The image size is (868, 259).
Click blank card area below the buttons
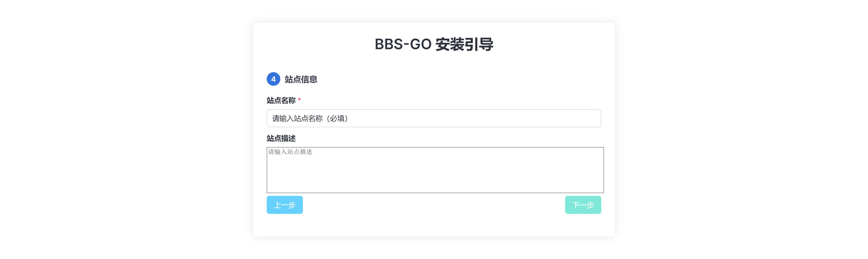click(434, 225)
